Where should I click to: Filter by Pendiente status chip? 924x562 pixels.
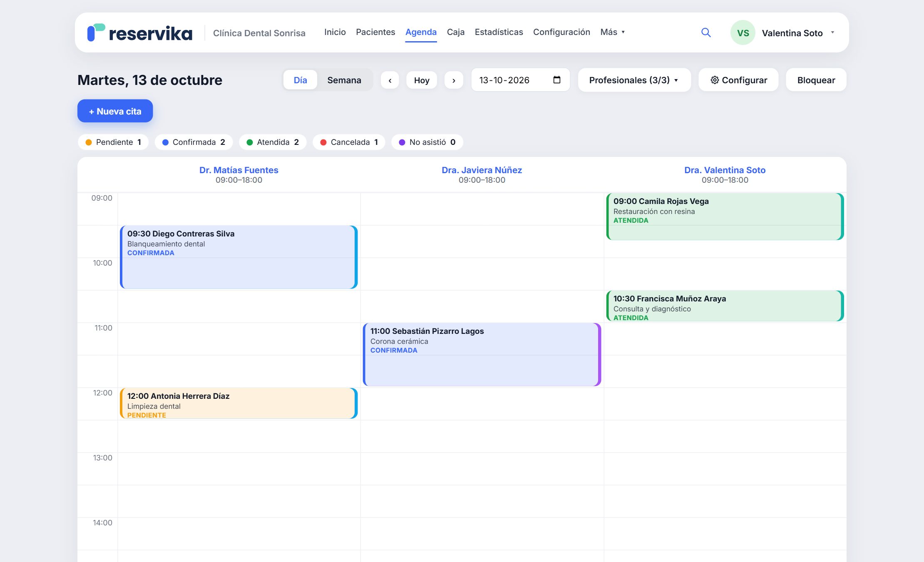click(x=113, y=142)
